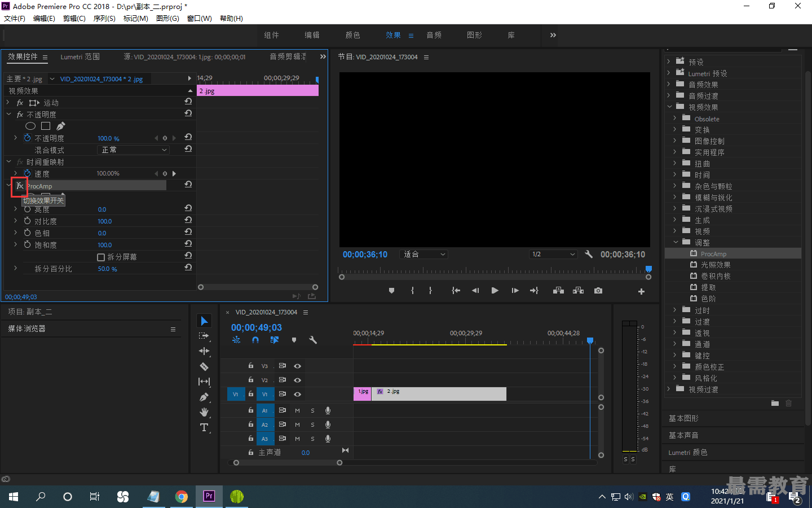Collapse the Adjust effects folder
The height and width of the screenshot is (508, 812).
pyautogui.click(x=676, y=242)
